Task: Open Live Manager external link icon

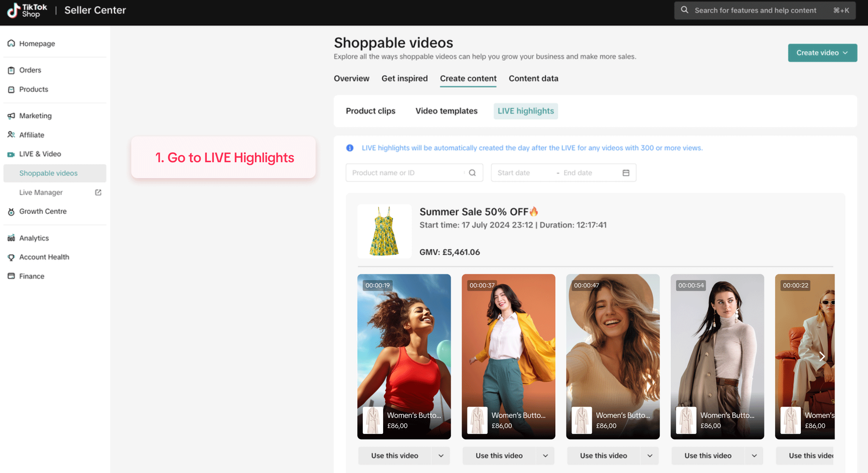Action: click(98, 193)
